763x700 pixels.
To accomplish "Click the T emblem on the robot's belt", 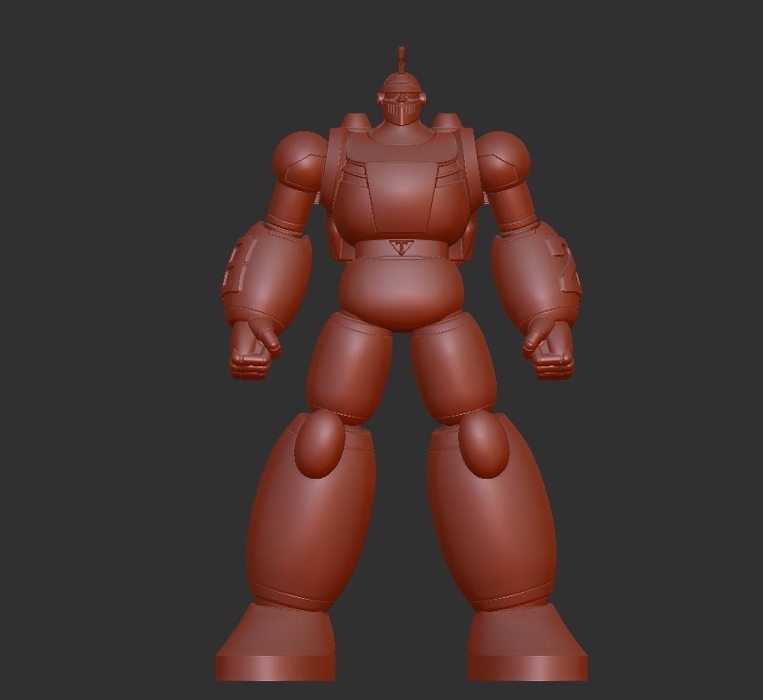I will tap(401, 248).
